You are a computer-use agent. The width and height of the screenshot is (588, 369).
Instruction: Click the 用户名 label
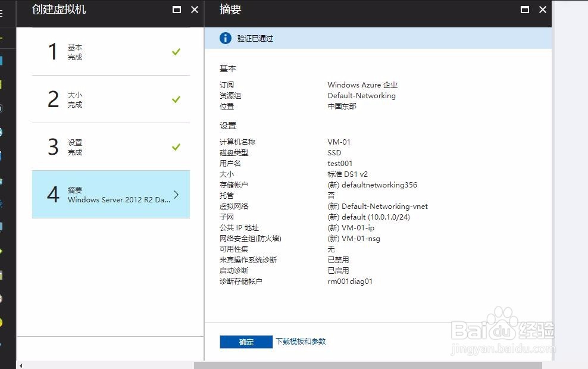coord(230,163)
